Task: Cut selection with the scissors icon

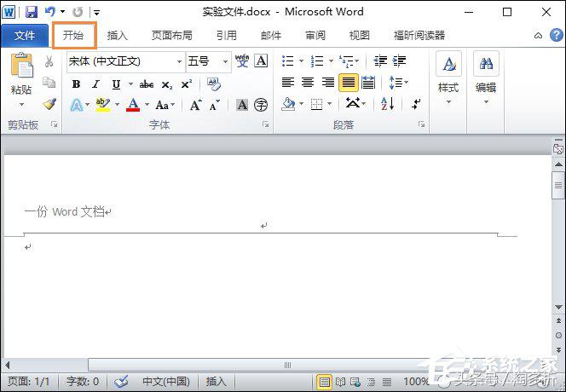Action: [x=49, y=61]
